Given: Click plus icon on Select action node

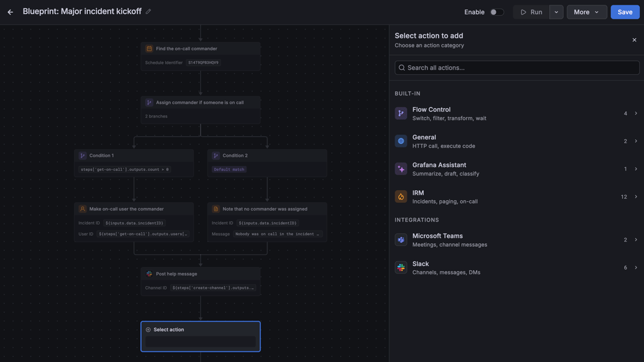Looking at the screenshot, I should (x=148, y=330).
